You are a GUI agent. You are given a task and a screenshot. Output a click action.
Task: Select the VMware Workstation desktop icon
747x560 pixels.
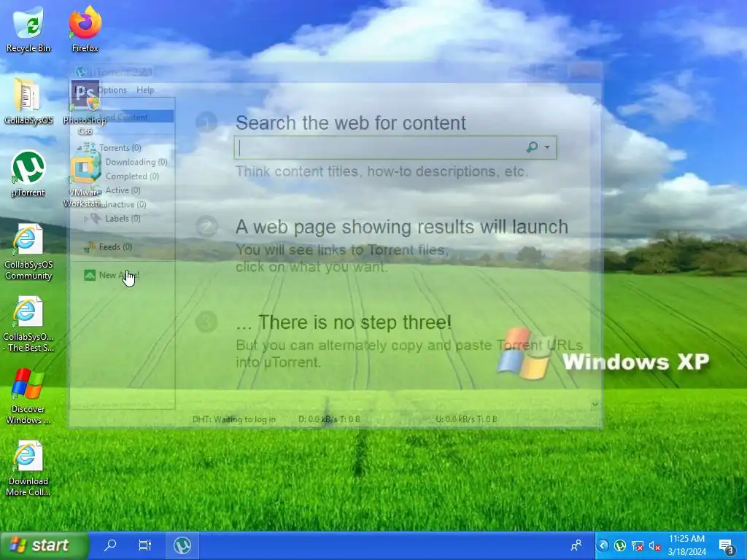[85, 181]
